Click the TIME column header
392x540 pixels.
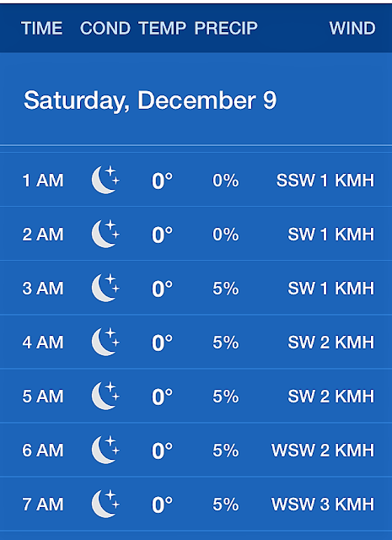tap(41, 28)
